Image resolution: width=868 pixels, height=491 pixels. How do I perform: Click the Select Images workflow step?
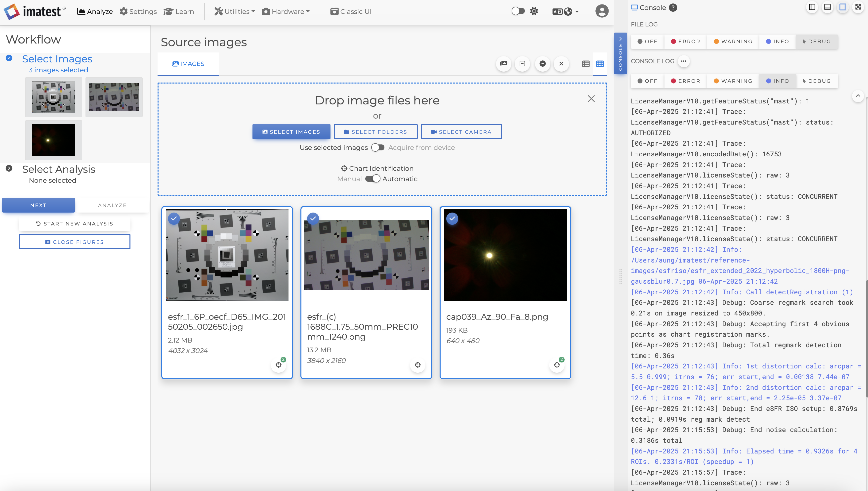pyautogui.click(x=57, y=59)
